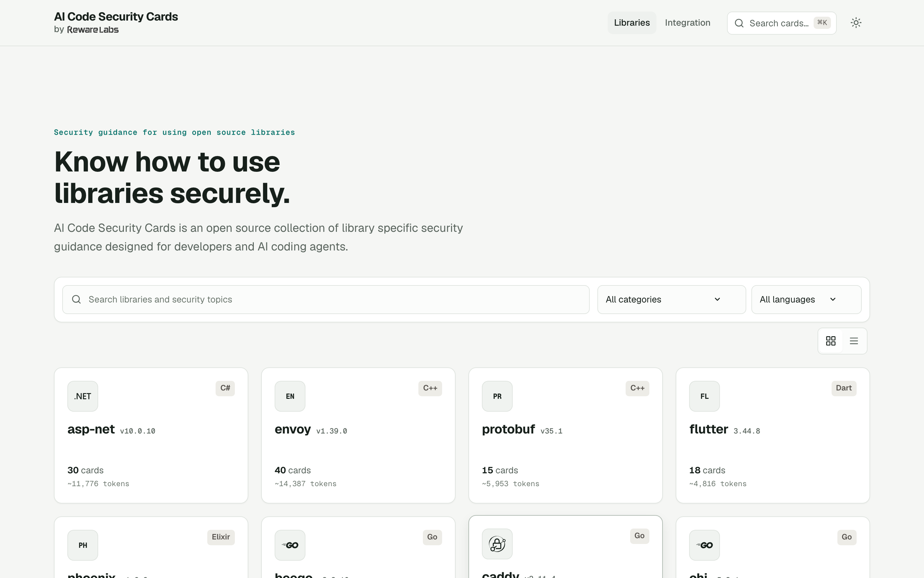Click the "~5,953 tokens" text
This screenshot has height=578, width=924.
point(510,484)
